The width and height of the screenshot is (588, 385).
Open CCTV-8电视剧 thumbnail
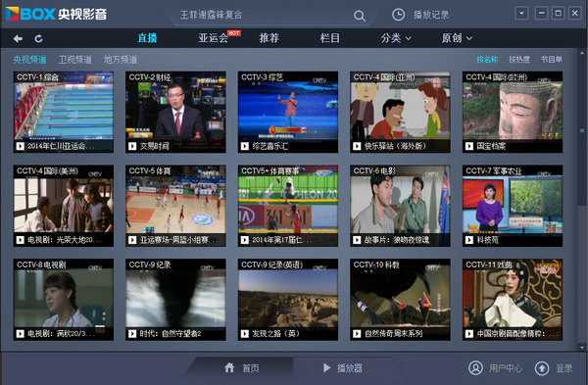click(x=64, y=300)
